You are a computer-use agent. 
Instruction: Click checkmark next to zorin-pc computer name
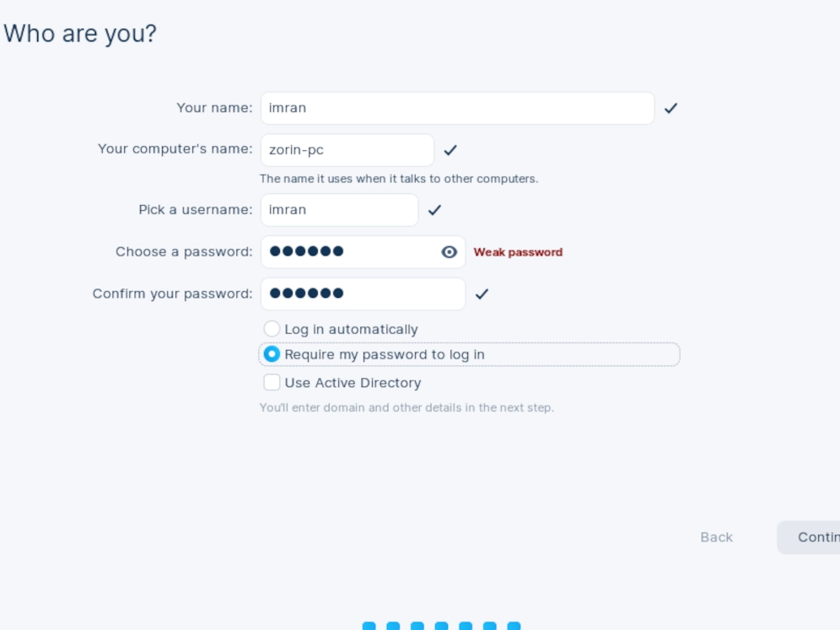click(450, 150)
